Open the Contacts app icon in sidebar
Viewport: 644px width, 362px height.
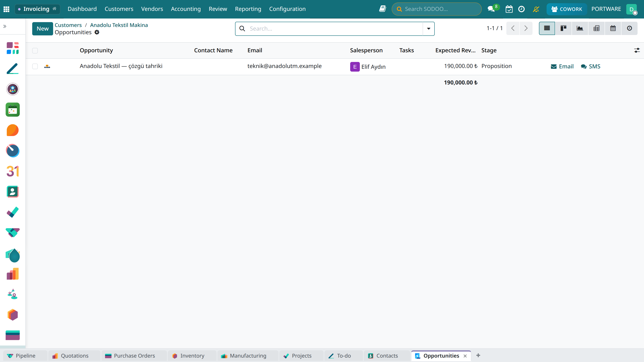click(x=12, y=192)
